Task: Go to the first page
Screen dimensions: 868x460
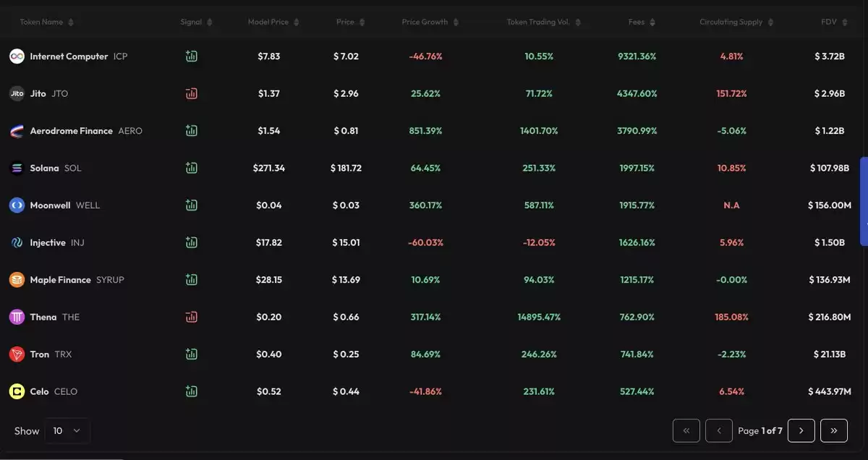Action: [x=686, y=430]
